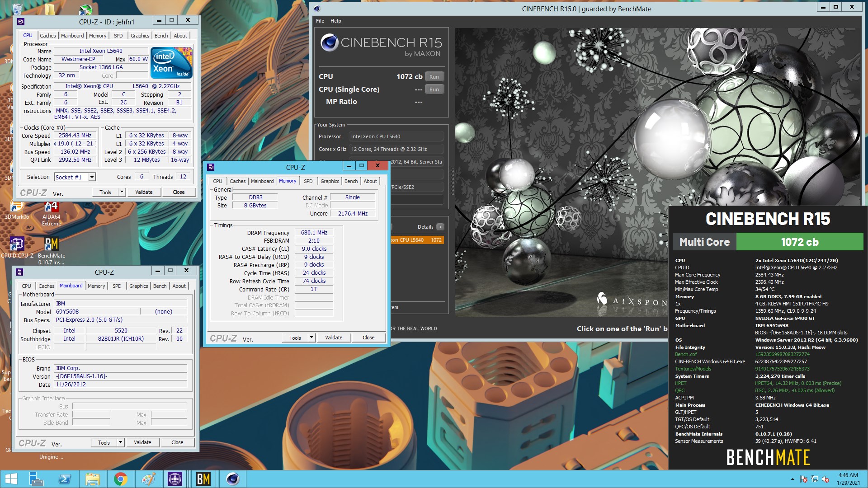
Task: Run the CPU Single Core benchmark
Action: [x=434, y=89]
